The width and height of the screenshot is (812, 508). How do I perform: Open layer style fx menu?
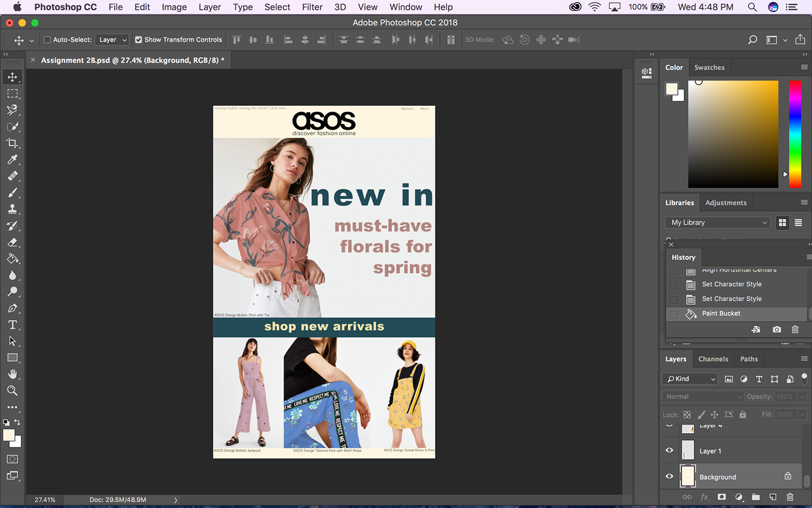click(x=705, y=497)
